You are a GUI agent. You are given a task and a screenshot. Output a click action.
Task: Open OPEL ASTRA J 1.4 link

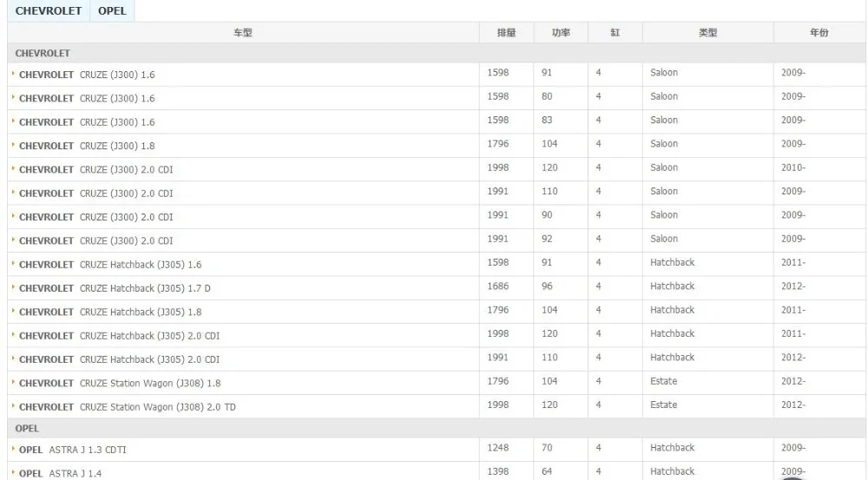click(61, 474)
